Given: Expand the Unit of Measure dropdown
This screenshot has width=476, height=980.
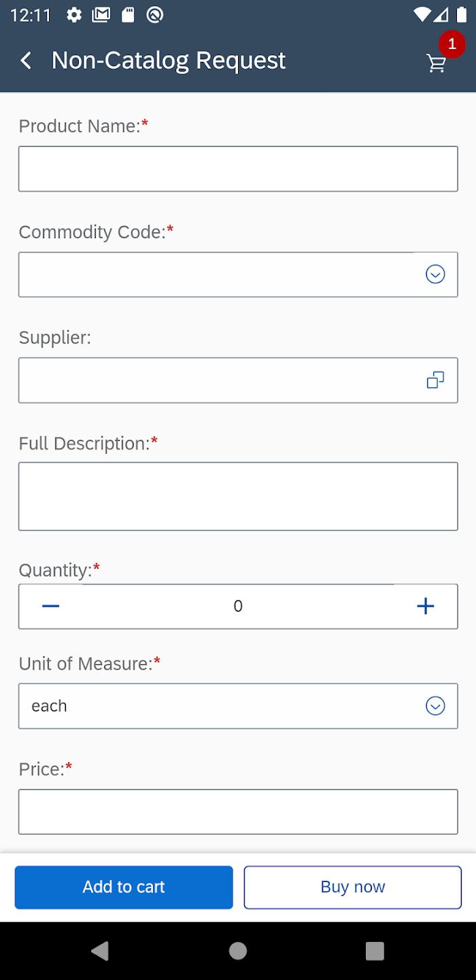Looking at the screenshot, I should [x=435, y=706].
